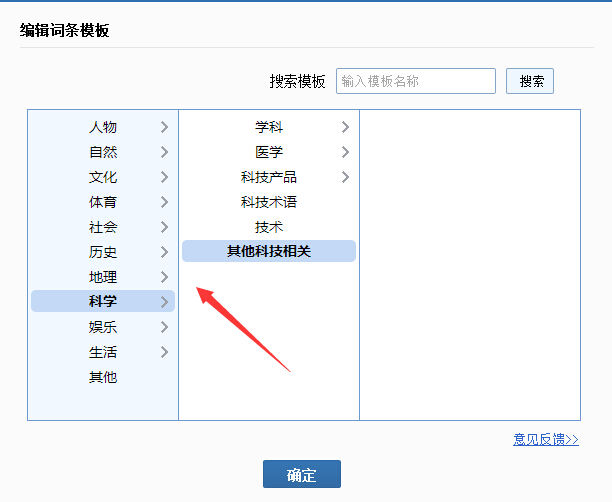612x502 pixels.
Task: Select the 生活 category
Action: tap(103, 352)
